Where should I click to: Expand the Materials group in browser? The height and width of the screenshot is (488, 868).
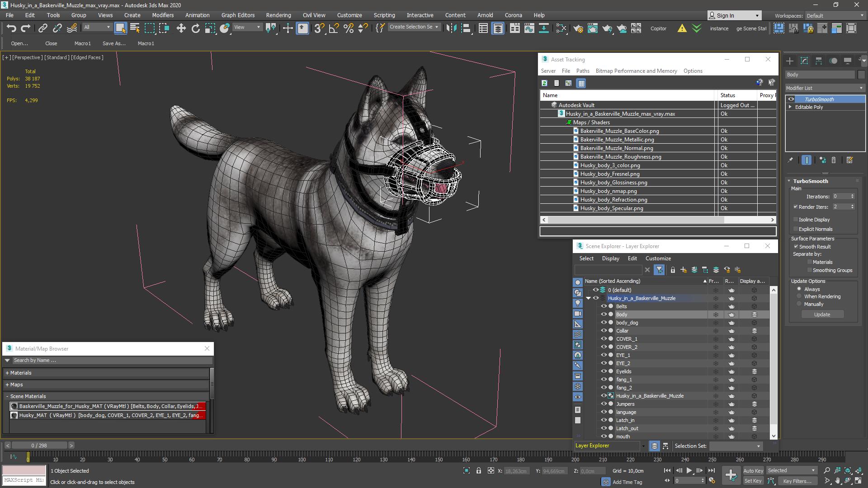[7, 373]
